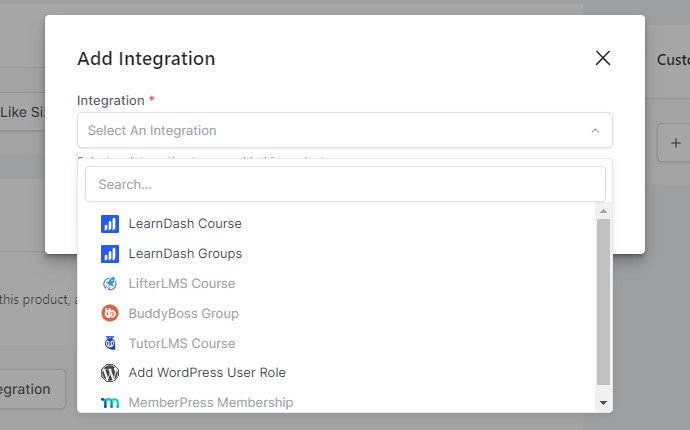690x430 pixels.
Task: Click the integration list scrollbar thumb
Action: (603, 302)
